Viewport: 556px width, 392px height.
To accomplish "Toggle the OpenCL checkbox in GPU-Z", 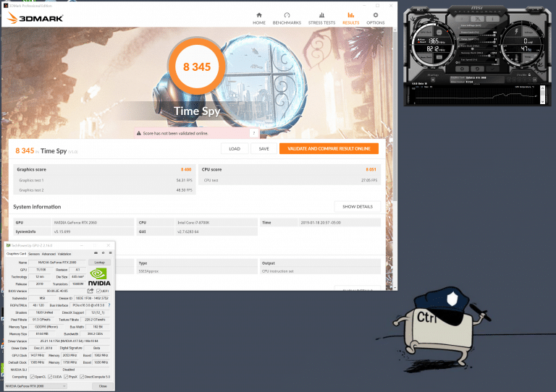I will pyautogui.click(x=32, y=377).
